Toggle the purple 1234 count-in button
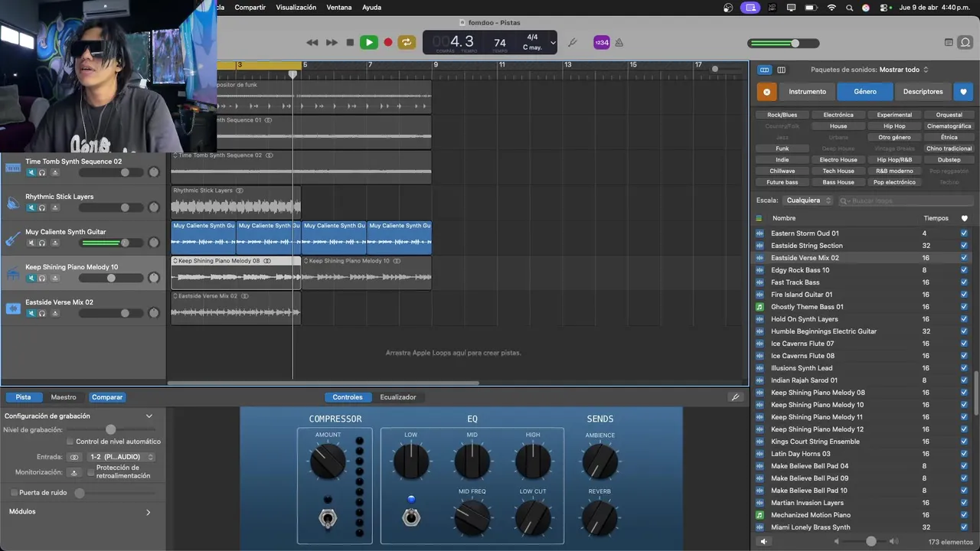This screenshot has height=551, width=980. point(601,43)
